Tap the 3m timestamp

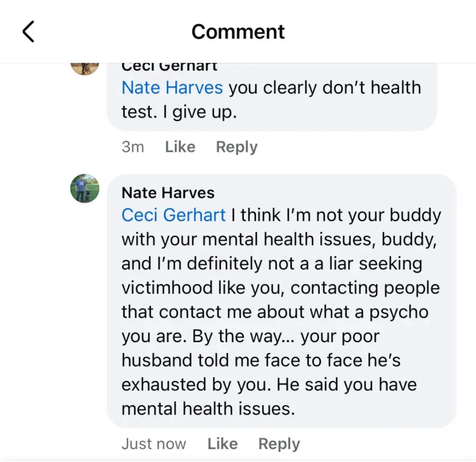[133, 147]
